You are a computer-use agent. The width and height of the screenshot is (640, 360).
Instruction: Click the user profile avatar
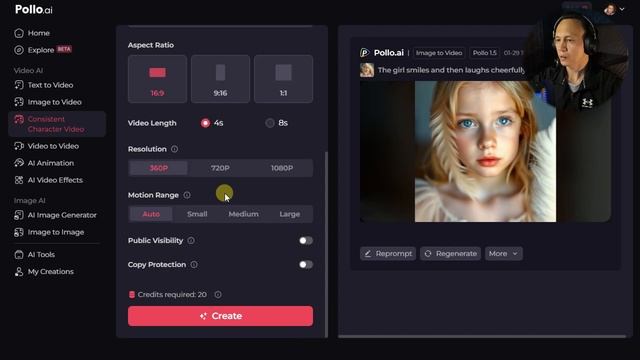click(610, 9)
